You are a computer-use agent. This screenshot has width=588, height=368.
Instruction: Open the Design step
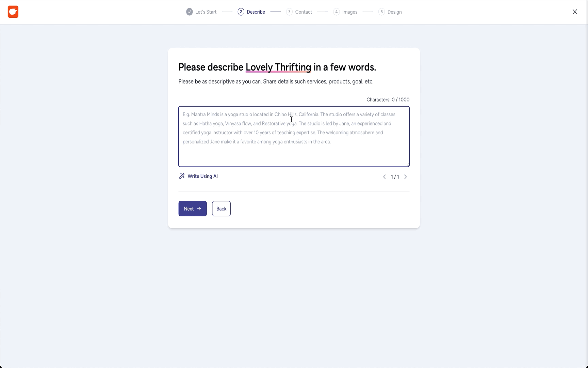pos(395,12)
